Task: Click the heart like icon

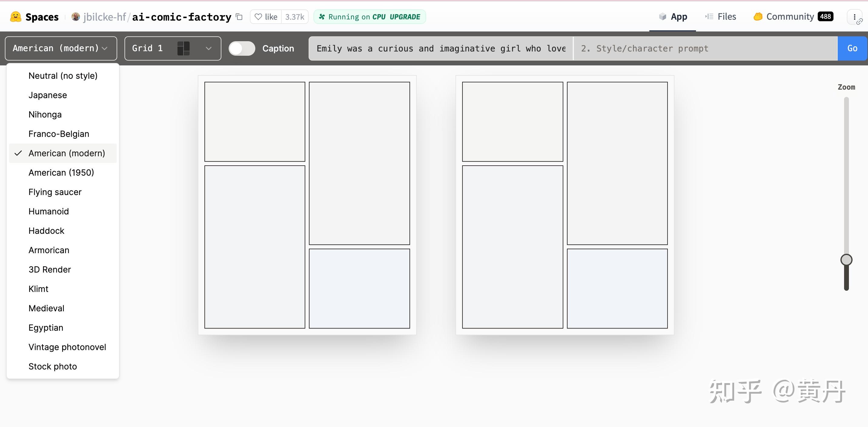Action: (x=258, y=17)
